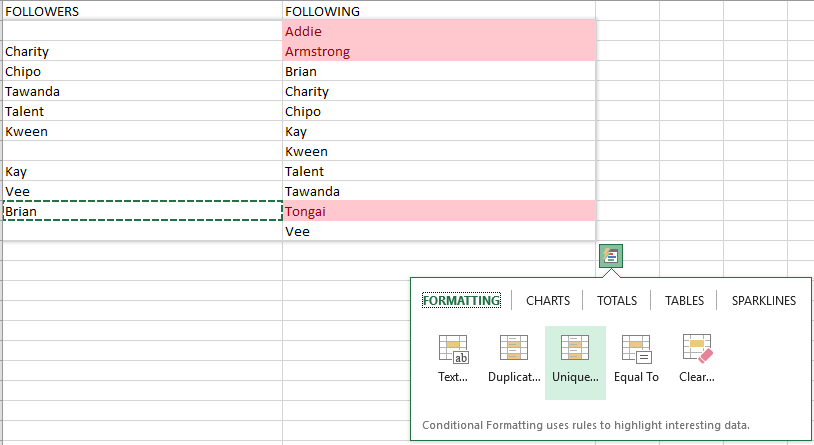The height and width of the screenshot is (445, 814).
Task: Apply Text Contains formatting option
Action: tap(453, 357)
